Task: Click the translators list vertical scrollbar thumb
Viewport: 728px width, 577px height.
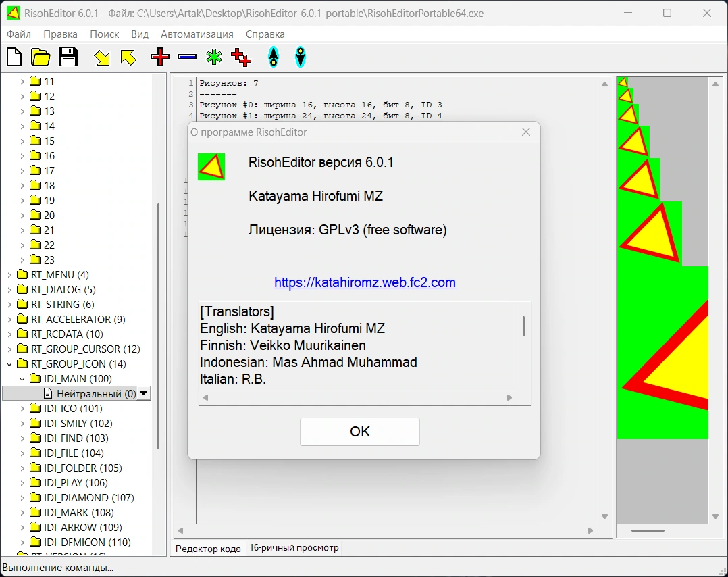Action: [x=524, y=326]
